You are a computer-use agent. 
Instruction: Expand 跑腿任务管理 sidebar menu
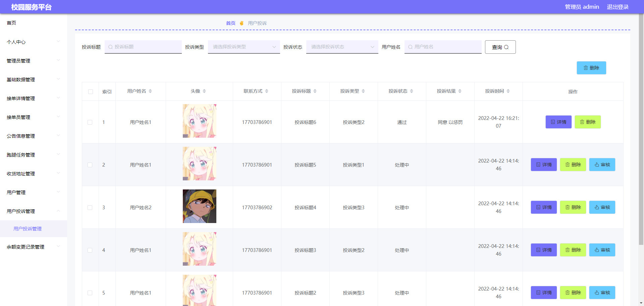click(34, 155)
